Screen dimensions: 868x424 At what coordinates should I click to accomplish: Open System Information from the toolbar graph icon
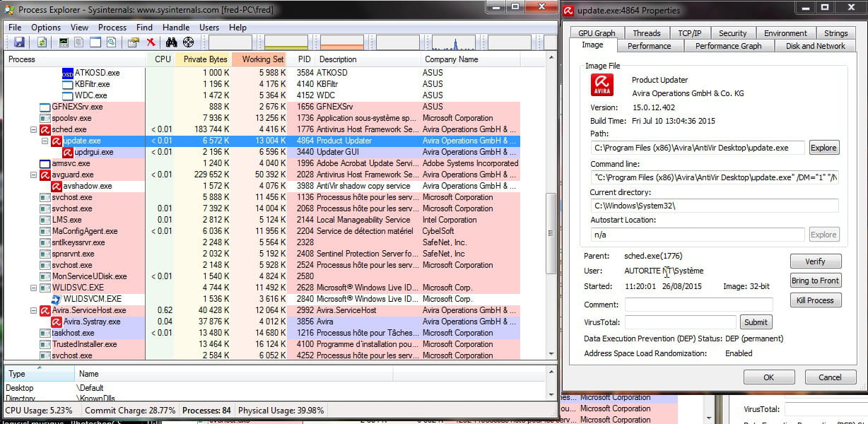pos(64,42)
